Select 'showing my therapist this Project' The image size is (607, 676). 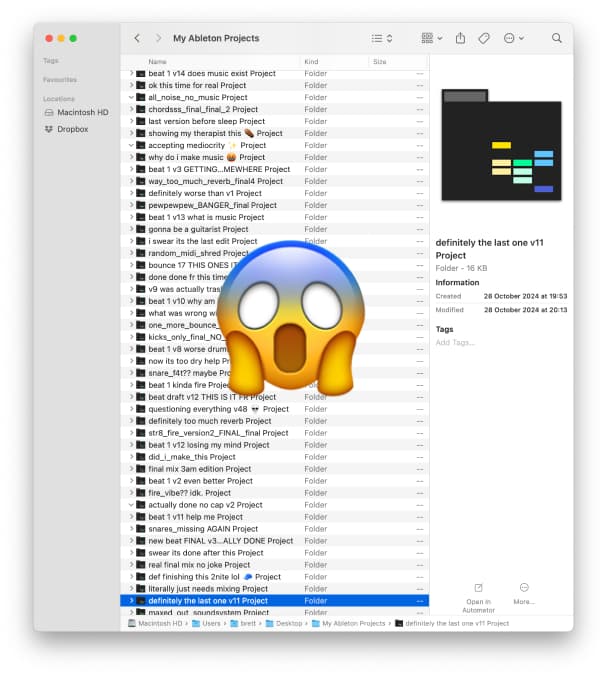(x=275, y=134)
